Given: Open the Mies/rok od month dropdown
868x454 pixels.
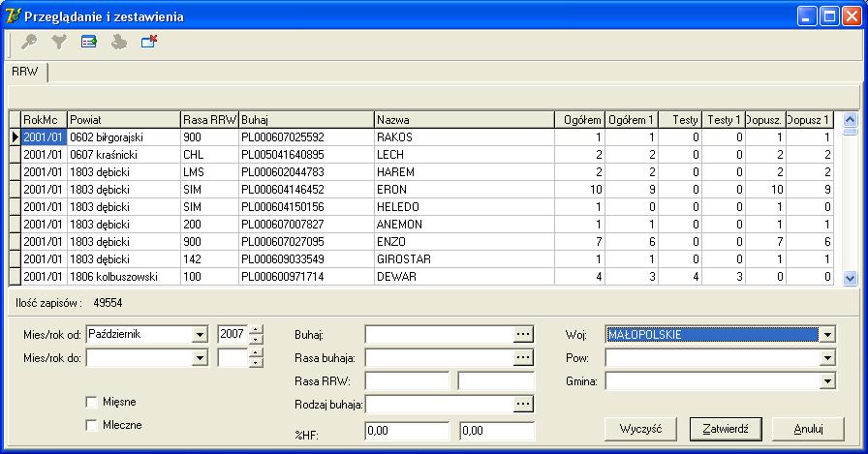Looking at the screenshot, I should coord(200,335).
